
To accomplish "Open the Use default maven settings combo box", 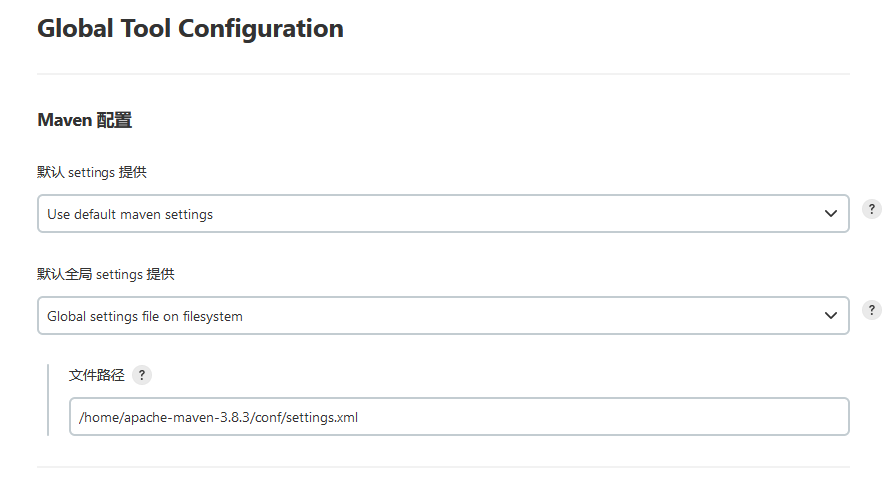I will tap(443, 214).
